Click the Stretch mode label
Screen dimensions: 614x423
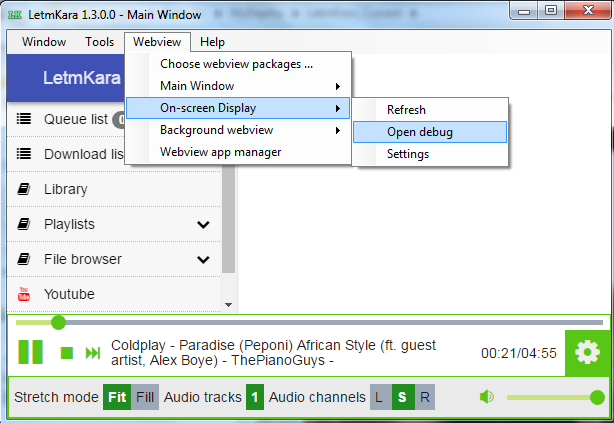pyautogui.click(x=56, y=397)
